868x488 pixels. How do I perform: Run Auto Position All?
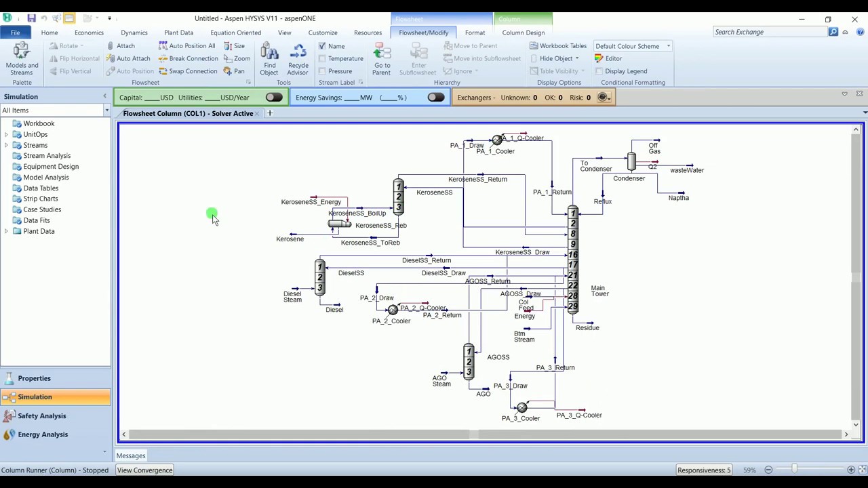187,45
